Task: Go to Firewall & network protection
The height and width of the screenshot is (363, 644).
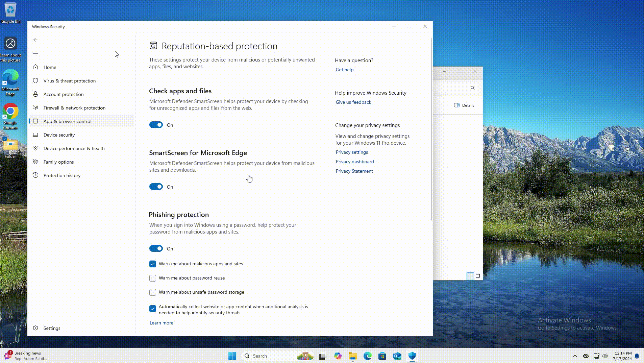Action: 74,108
